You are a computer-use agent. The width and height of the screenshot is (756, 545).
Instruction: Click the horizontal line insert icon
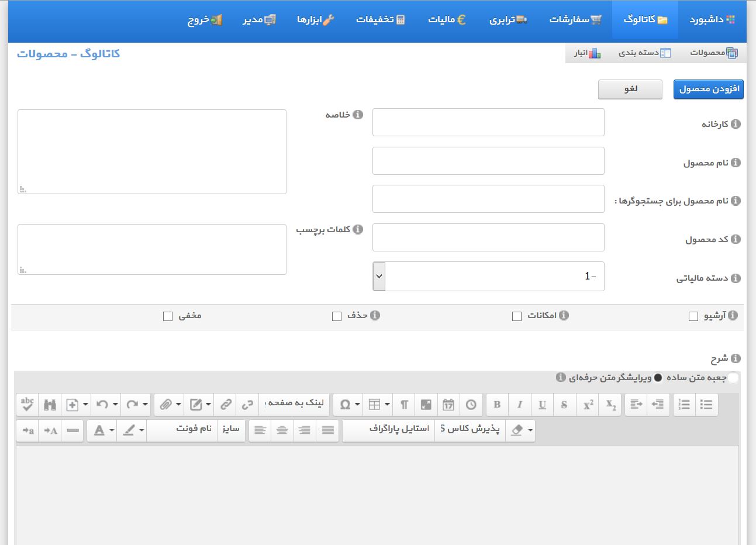click(73, 430)
